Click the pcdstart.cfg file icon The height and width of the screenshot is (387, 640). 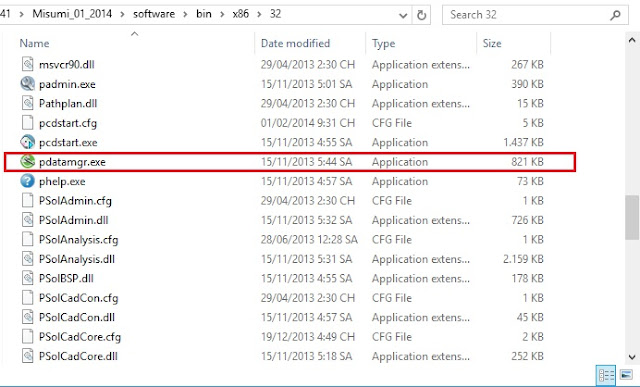tap(27, 122)
